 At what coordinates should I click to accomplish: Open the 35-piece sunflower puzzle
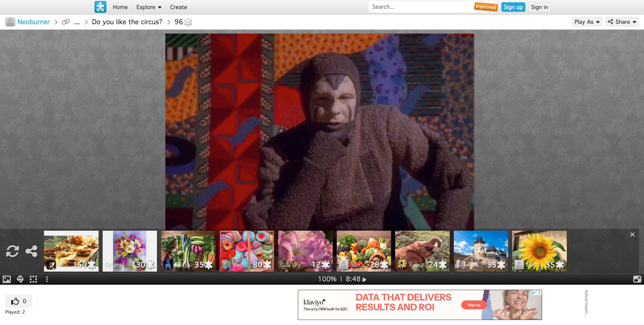point(539,251)
